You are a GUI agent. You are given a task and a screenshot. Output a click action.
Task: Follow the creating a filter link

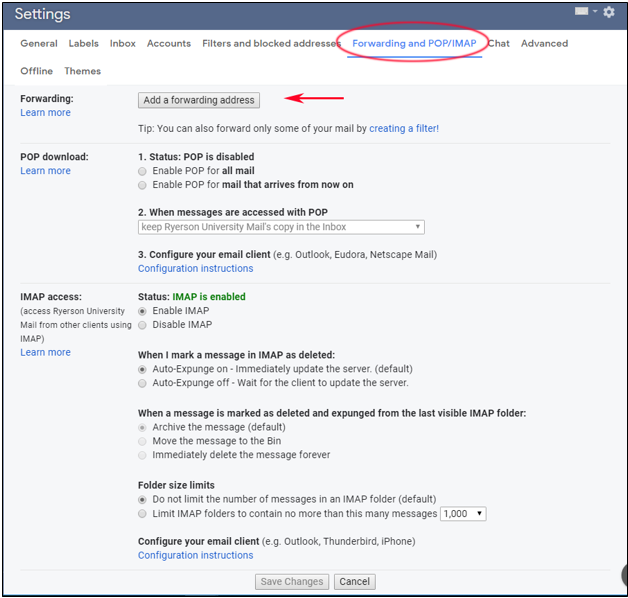[404, 129]
